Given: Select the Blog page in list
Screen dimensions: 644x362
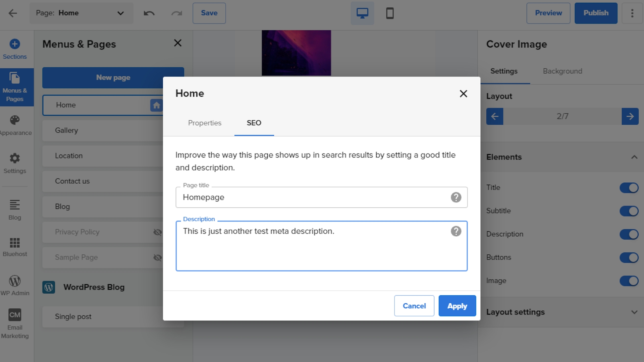Looking at the screenshot, I should point(103,206).
